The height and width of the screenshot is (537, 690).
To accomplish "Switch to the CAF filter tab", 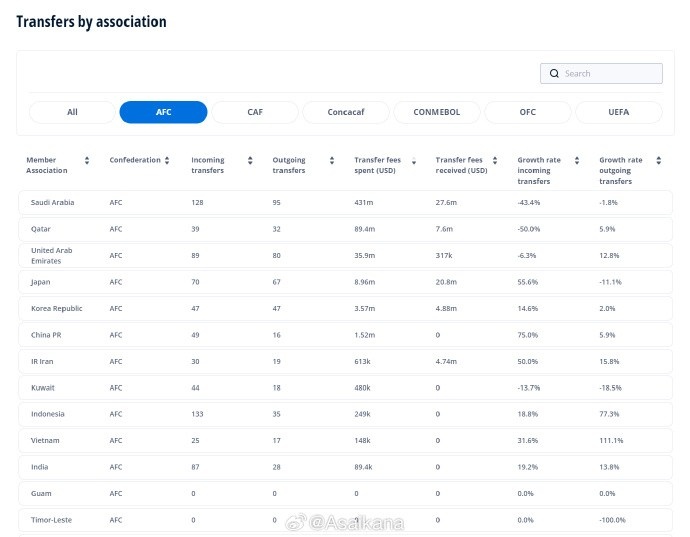I will (x=255, y=112).
